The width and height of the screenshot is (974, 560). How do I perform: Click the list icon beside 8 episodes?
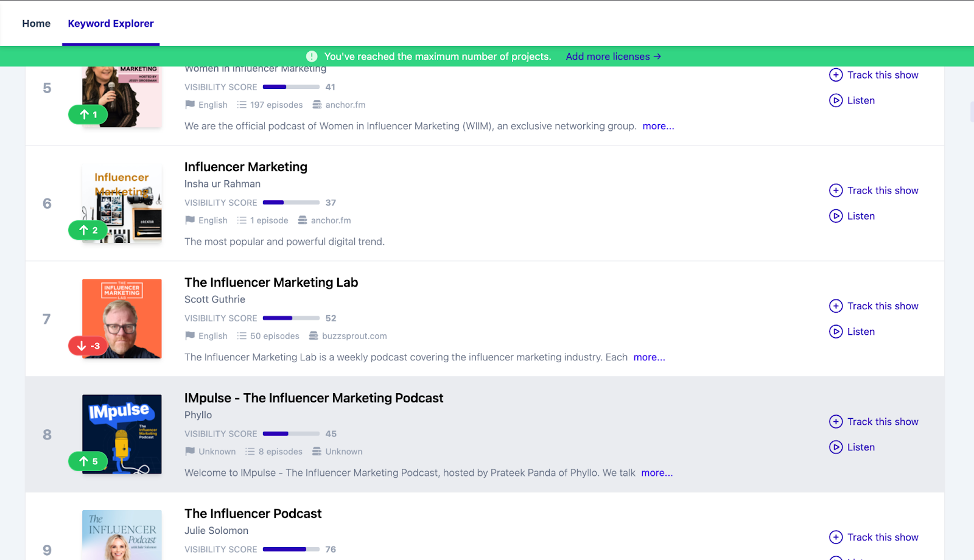pyautogui.click(x=250, y=452)
